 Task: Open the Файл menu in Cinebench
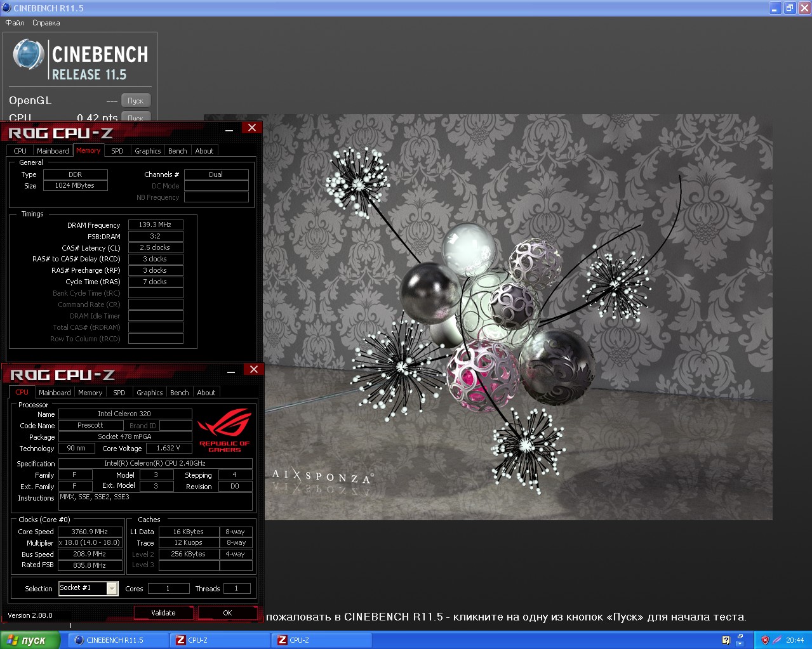pos(15,23)
